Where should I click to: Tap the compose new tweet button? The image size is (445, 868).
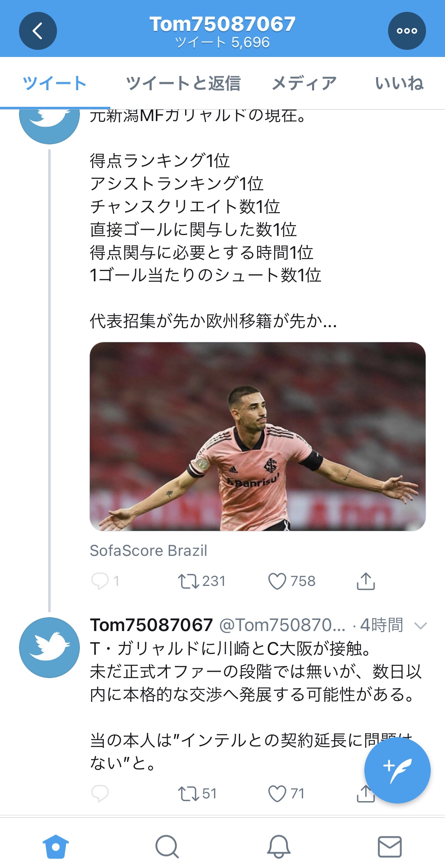point(397,770)
